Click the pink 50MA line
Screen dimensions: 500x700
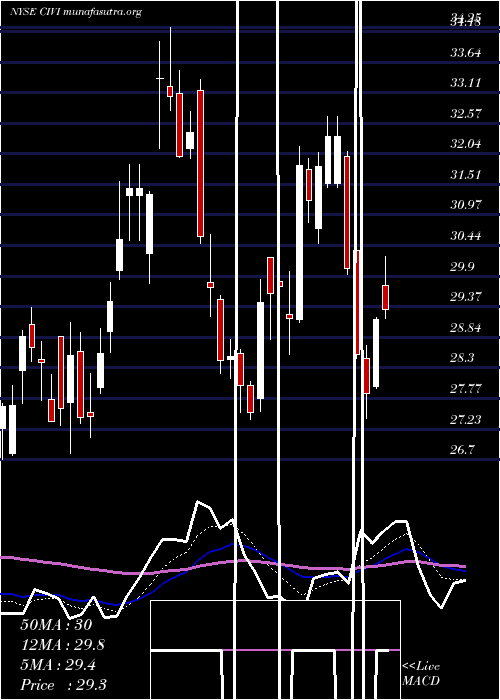coord(233,565)
